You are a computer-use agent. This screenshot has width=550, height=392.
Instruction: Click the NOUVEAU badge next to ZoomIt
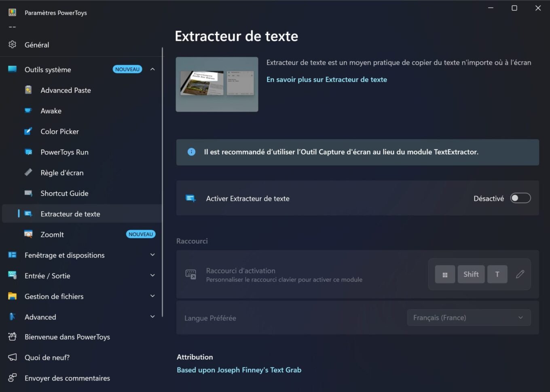click(x=141, y=234)
